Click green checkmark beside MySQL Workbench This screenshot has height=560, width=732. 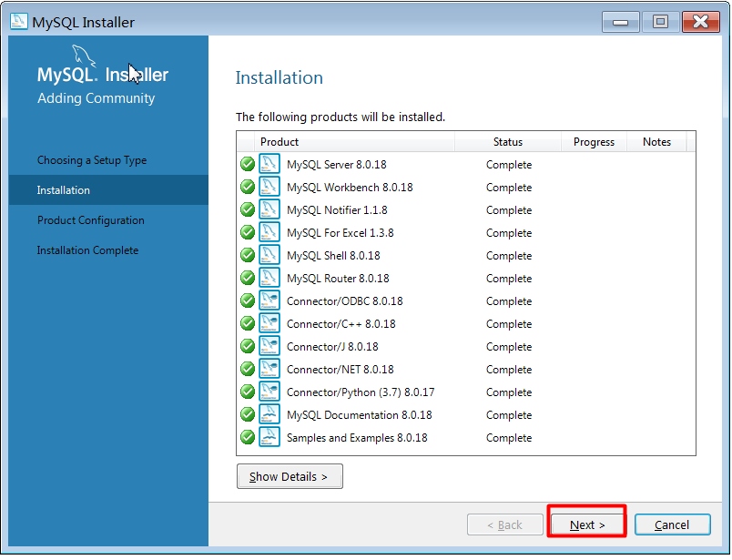click(248, 188)
